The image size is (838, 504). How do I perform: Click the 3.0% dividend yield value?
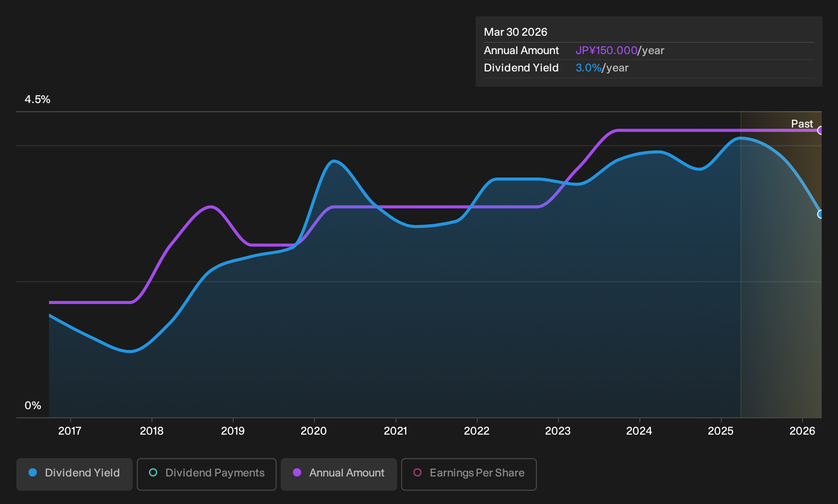pyautogui.click(x=588, y=68)
